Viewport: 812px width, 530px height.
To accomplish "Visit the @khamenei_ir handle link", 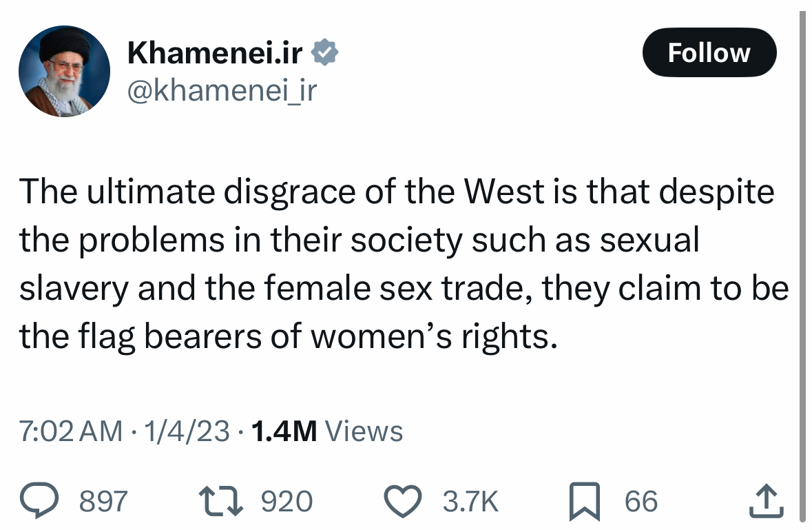I will pos(222,91).
